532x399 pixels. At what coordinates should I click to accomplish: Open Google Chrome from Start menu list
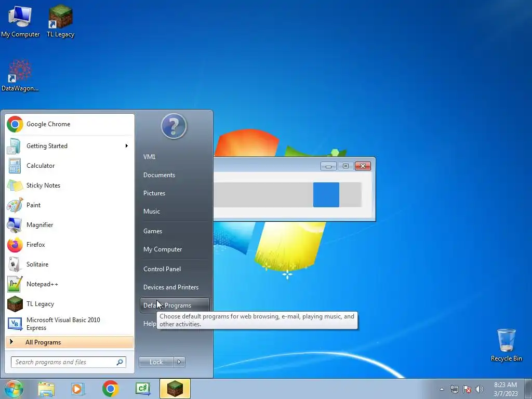pyautogui.click(x=70, y=124)
